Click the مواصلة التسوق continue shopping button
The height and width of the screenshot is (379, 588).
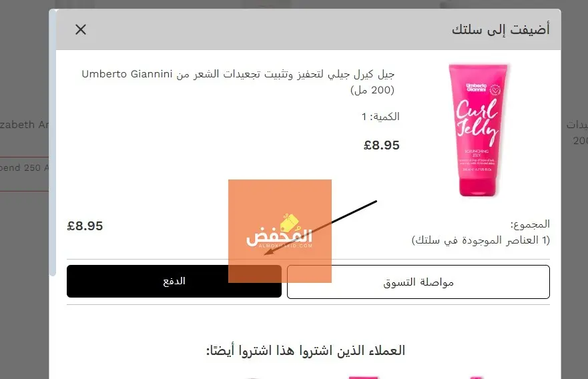point(418,282)
